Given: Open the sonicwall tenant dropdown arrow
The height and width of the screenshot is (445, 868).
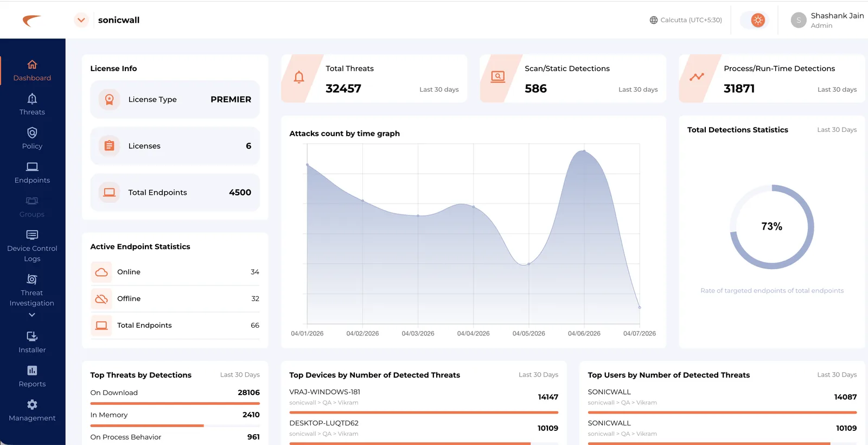Looking at the screenshot, I should click(81, 20).
